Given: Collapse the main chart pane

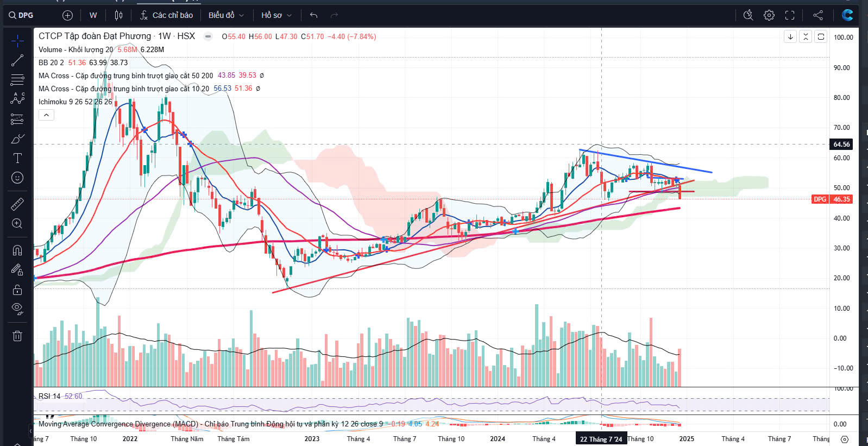Looking at the screenshot, I should pyautogui.click(x=806, y=36).
